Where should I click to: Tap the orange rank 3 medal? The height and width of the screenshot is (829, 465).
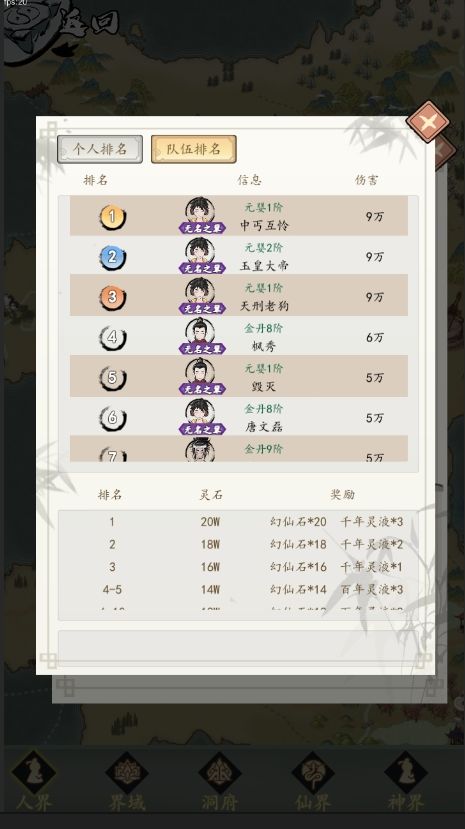tap(112, 297)
